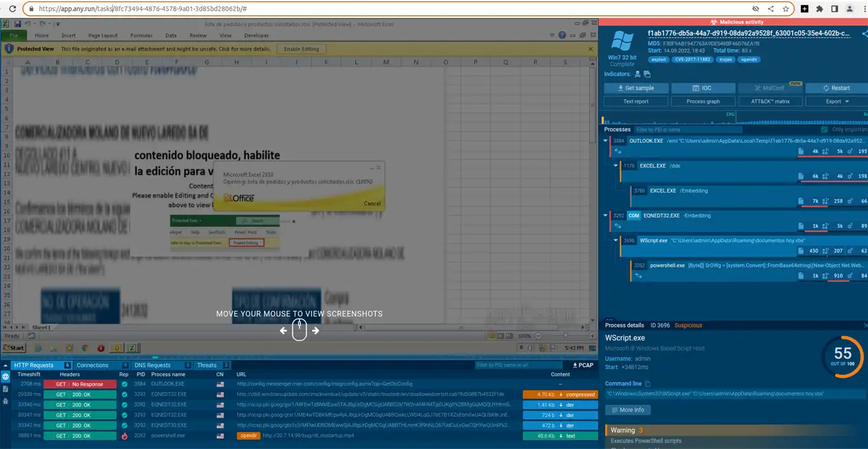Screen dimensions: 868x449
Task: Select the powershell.exe process row
Action: point(750,271)
